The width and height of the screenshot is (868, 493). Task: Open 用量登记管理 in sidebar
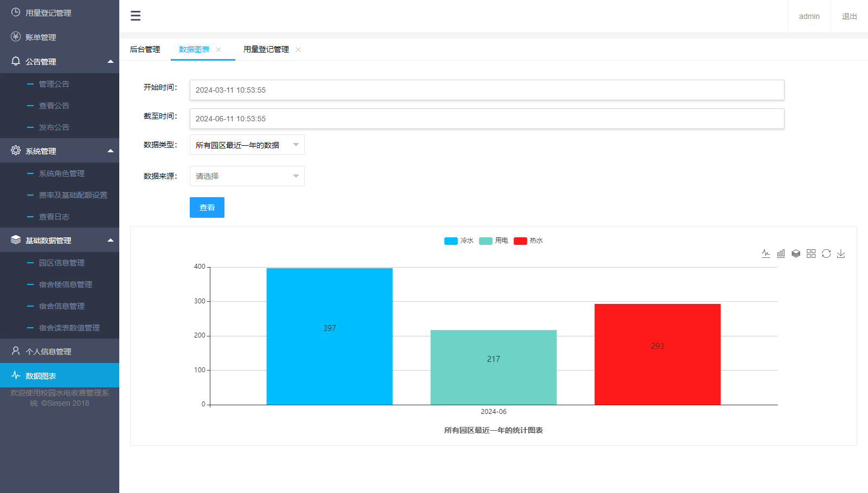[x=60, y=12]
